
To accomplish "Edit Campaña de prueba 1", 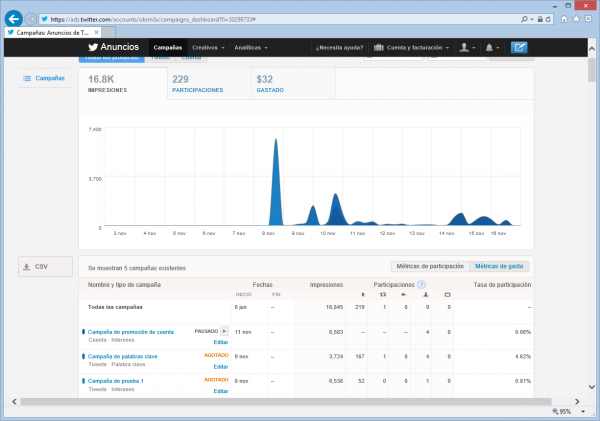I will 221,391.
